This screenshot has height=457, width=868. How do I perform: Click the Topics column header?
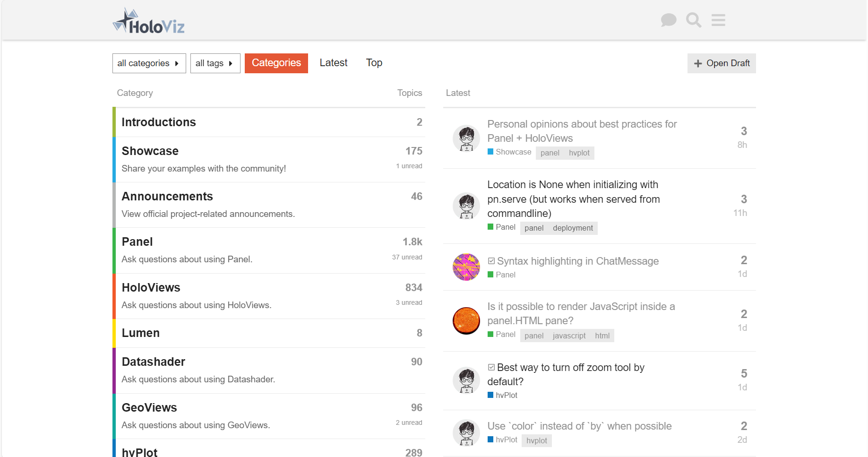409,93
